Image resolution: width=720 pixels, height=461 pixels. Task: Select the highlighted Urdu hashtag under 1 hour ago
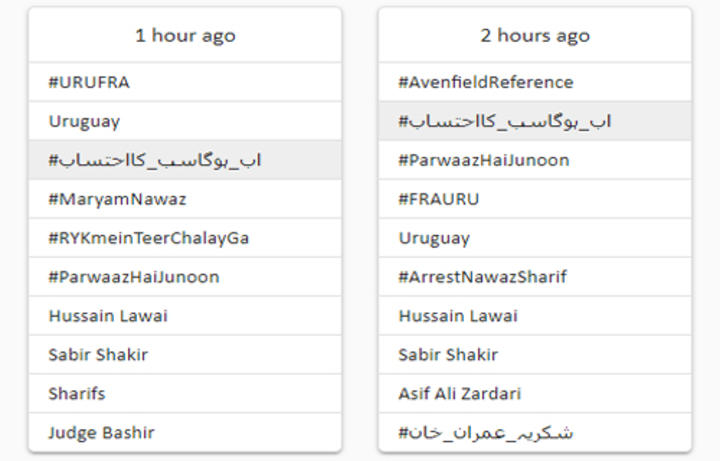pos(185,160)
